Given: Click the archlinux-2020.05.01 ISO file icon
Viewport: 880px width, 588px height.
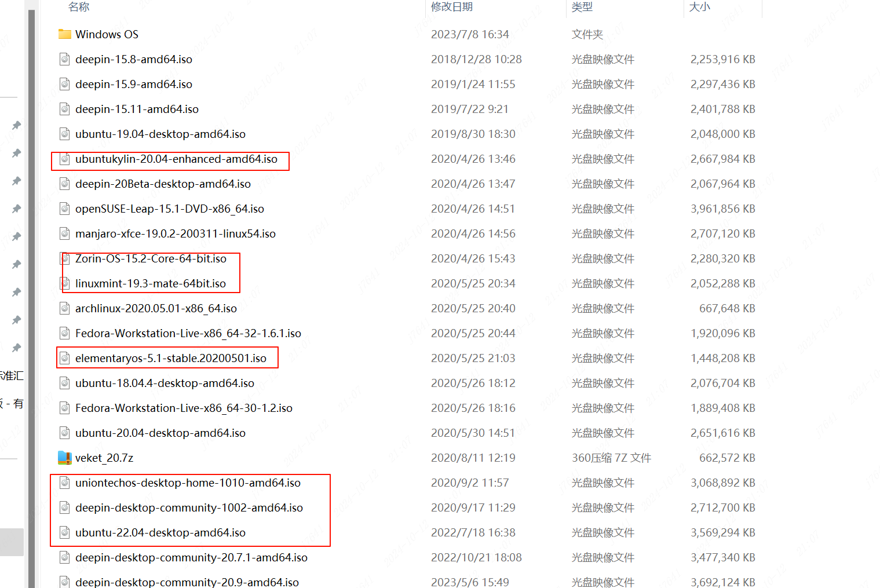Looking at the screenshot, I should click(65, 308).
